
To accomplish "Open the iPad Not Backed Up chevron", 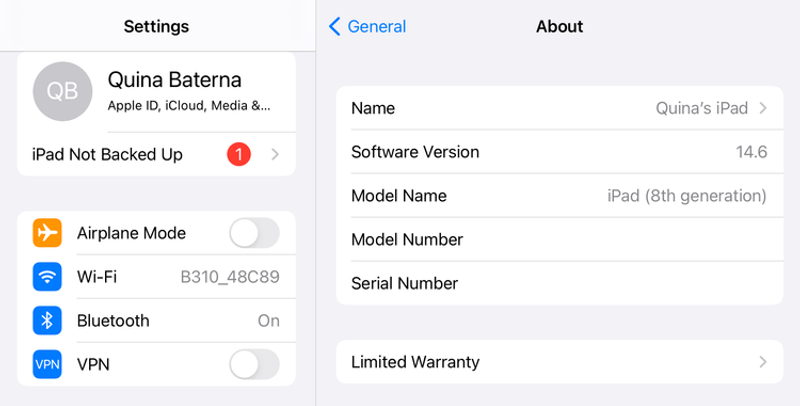I will [x=275, y=155].
